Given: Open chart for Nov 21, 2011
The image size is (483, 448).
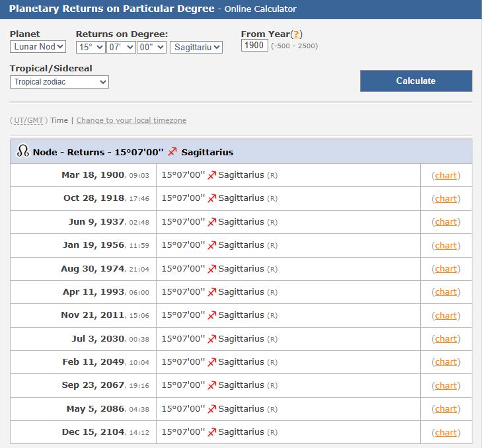Looking at the screenshot, I should [x=446, y=315].
